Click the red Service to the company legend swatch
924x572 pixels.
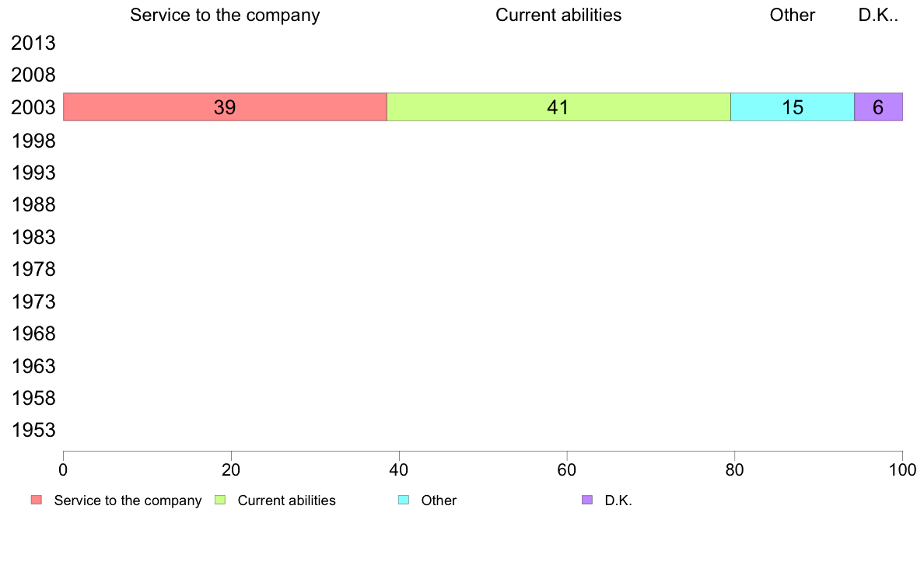[x=37, y=500]
